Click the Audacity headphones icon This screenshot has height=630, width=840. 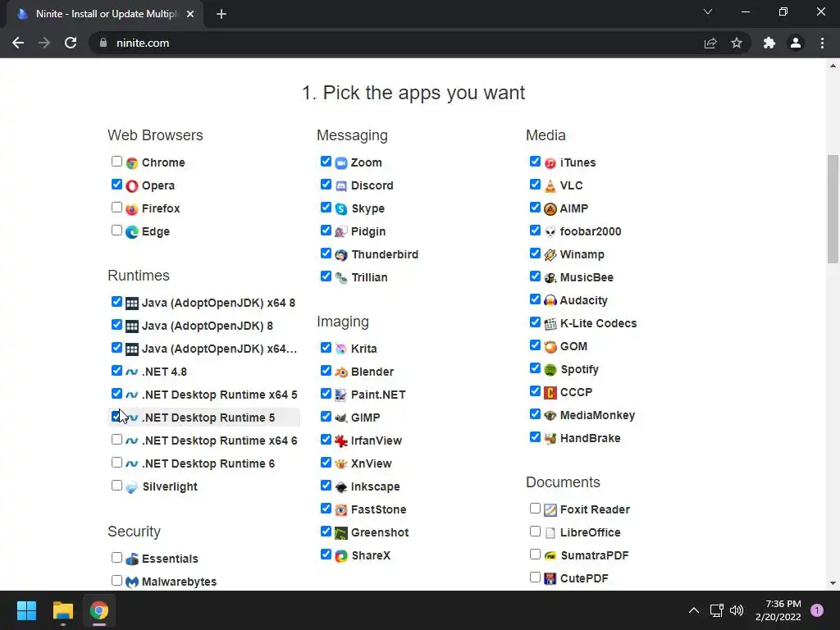click(550, 300)
